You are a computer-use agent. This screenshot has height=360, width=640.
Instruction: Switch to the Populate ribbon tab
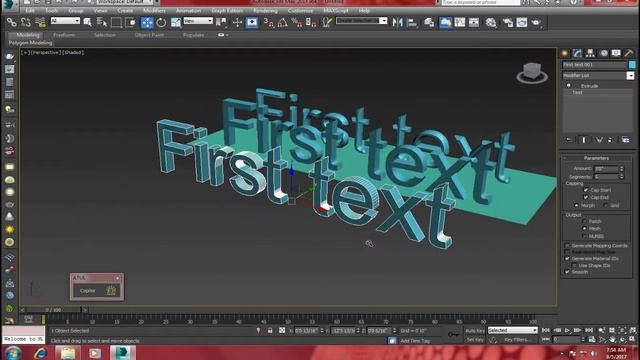[x=193, y=35]
